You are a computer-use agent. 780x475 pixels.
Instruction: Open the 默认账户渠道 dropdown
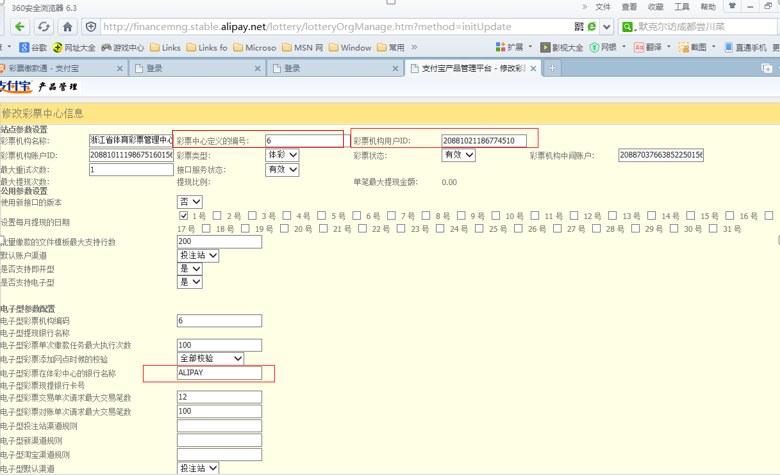tap(198, 255)
